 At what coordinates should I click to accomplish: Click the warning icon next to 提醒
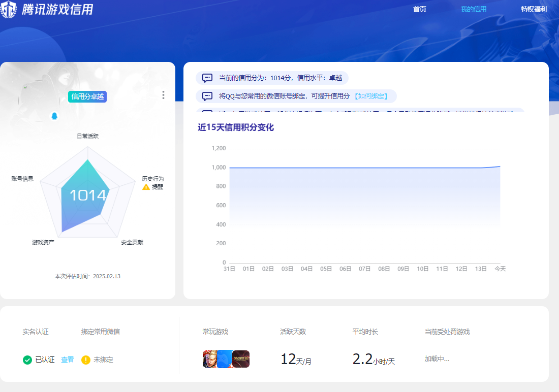tap(146, 187)
